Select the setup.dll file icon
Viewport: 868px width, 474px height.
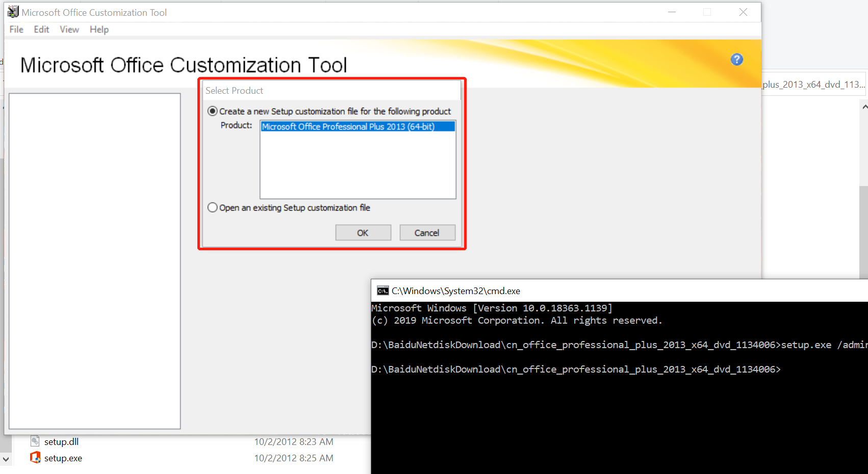coord(35,441)
